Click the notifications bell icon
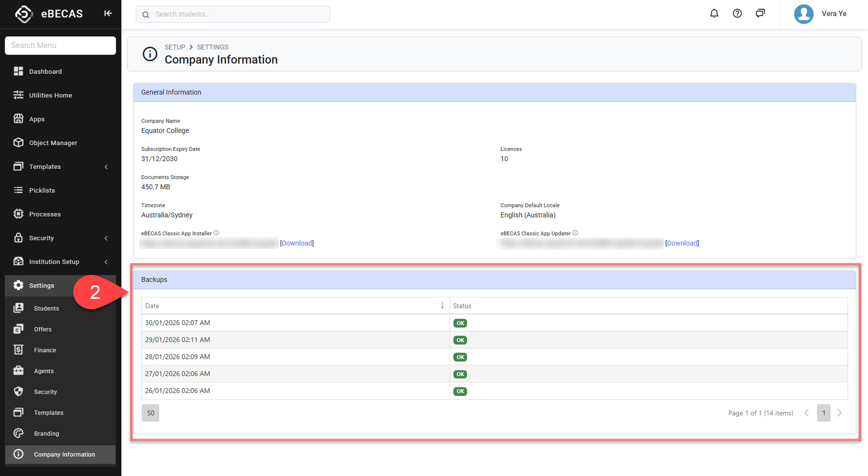This screenshot has width=868, height=476. point(714,14)
